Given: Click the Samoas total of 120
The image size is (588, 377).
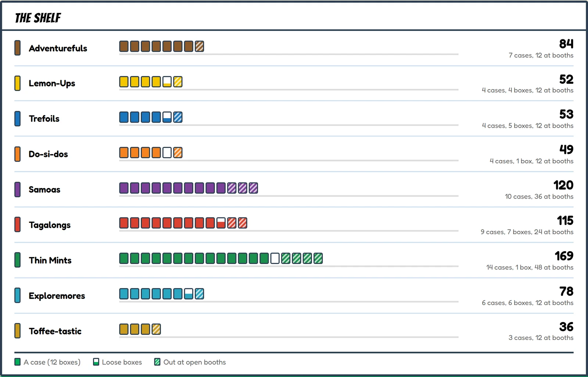Looking at the screenshot, I should point(563,185).
